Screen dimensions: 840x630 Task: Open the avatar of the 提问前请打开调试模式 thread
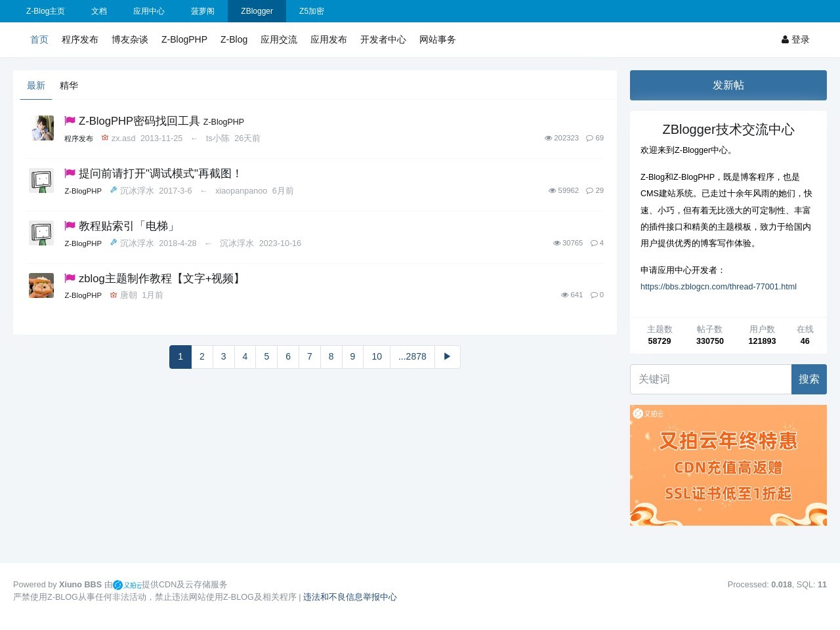[x=41, y=180]
